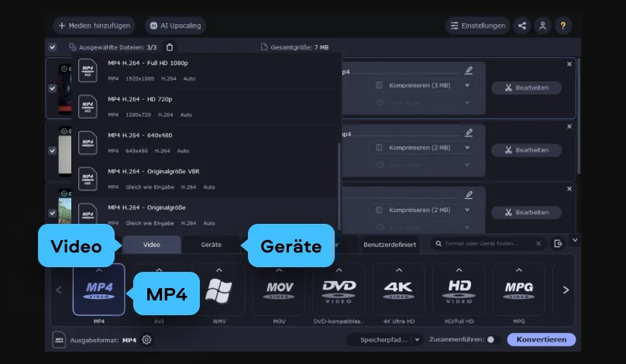Open AI Upscaling
This screenshot has width=626, height=364.
(175, 26)
